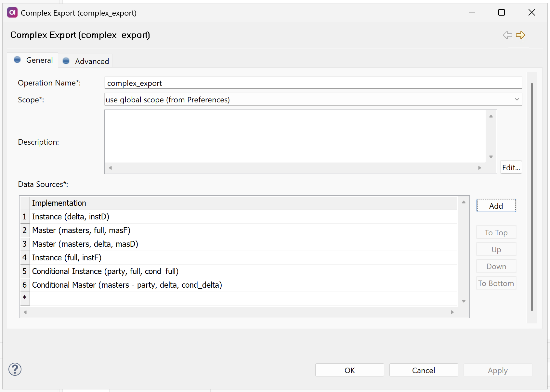Click the down arrow of the Description scrollbar
Image resolution: width=550 pixels, height=392 pixels.
click(491, 156)
